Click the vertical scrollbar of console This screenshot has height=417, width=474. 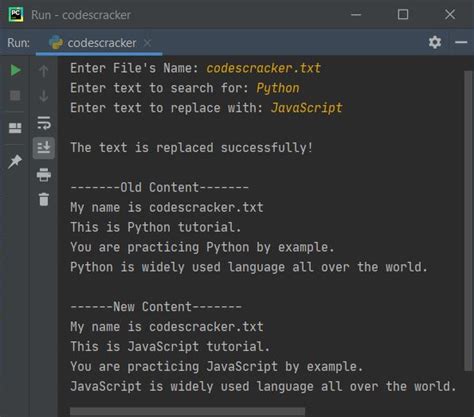[x=468, y=220]
